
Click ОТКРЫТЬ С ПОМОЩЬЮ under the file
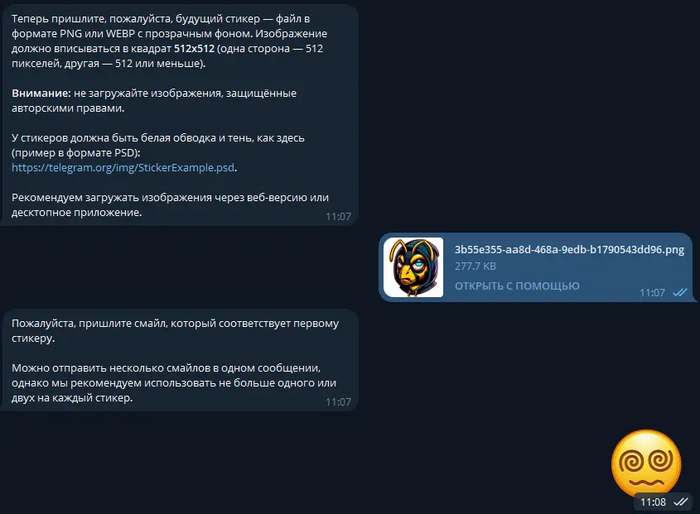point(517,286)
